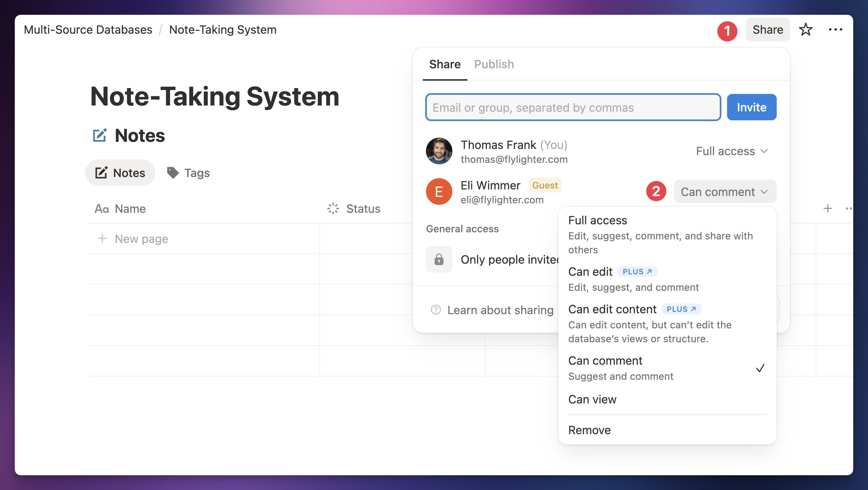
Task: Select the checked Can comment option
Action: point(667,368)
